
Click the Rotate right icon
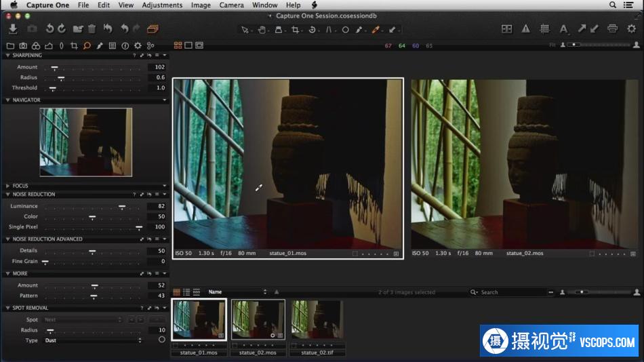(62, 28)
